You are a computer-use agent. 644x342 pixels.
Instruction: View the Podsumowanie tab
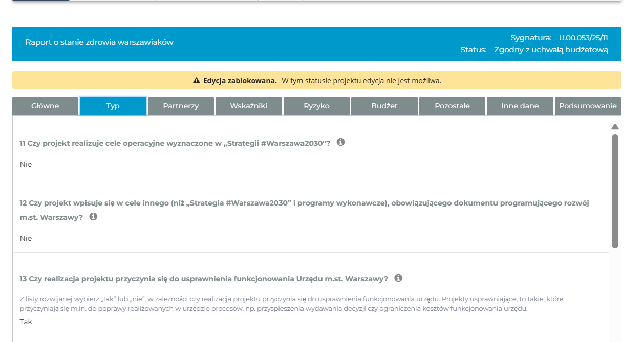588,106
